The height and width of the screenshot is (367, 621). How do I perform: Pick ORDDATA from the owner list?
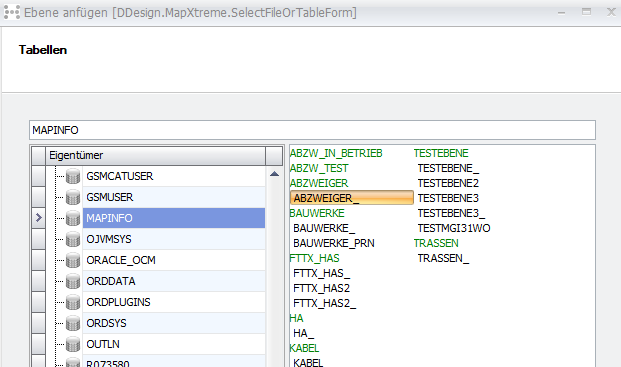coord(174,281)
